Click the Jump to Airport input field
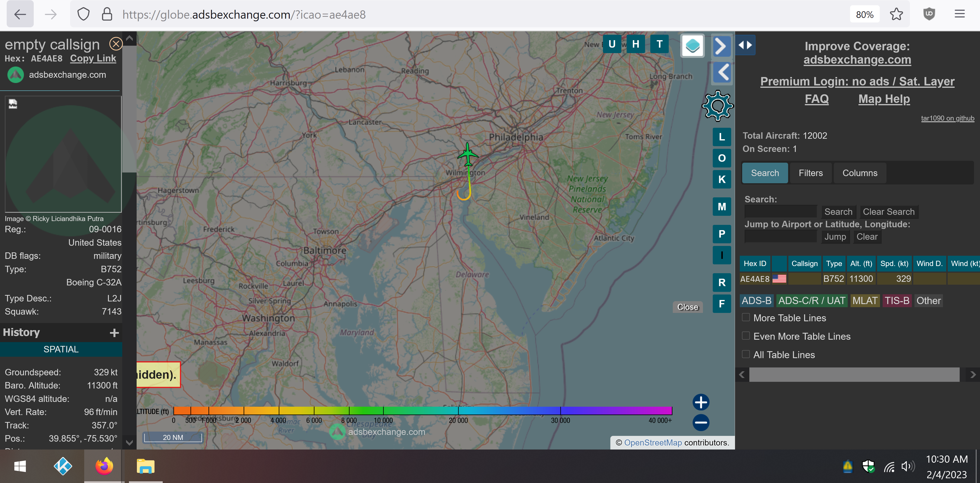The width and height of the screenshot is (980, 483). click(780, 237)
